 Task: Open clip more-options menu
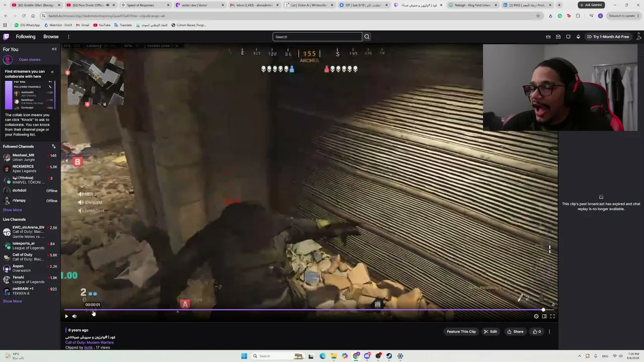point(549,332)
